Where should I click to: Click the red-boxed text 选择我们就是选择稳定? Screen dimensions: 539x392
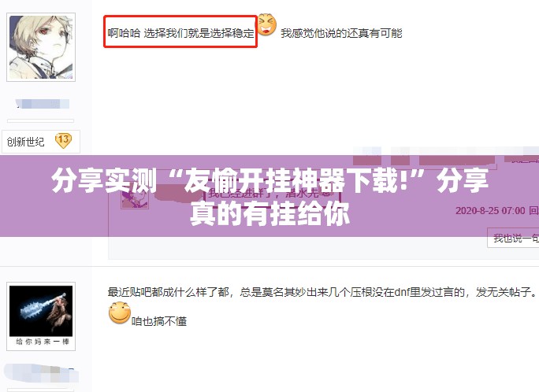coord(199,33)
